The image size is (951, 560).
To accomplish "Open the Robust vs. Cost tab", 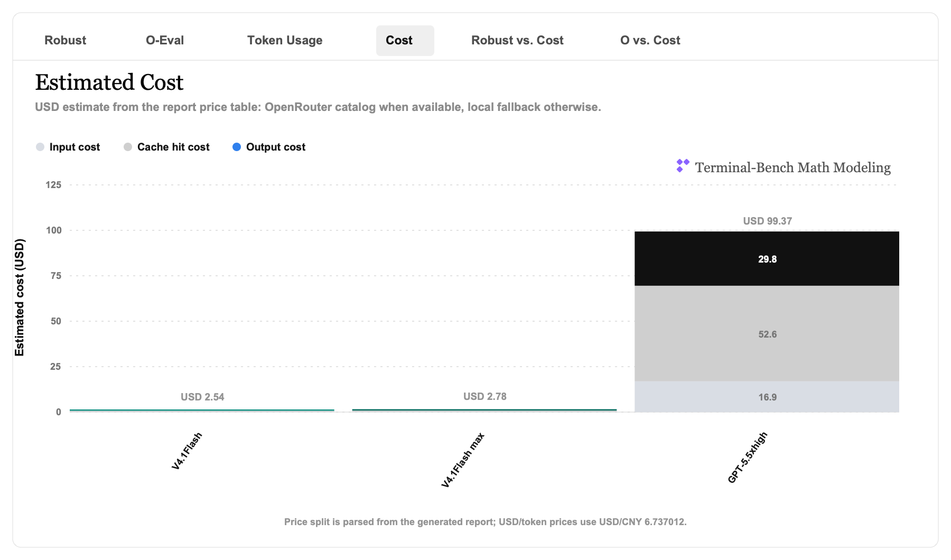I will (x=517, y=41).
